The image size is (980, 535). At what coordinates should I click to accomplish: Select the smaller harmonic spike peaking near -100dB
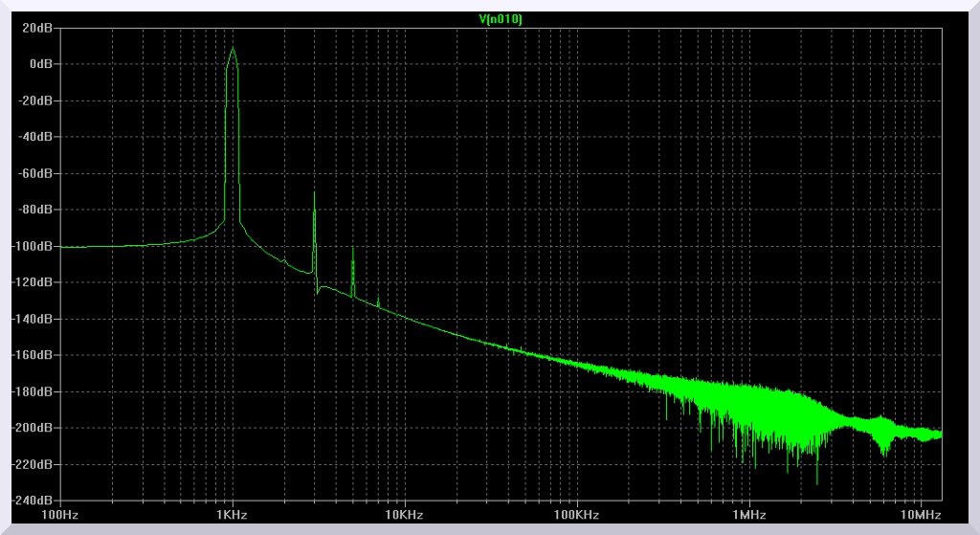pos(352,248)
